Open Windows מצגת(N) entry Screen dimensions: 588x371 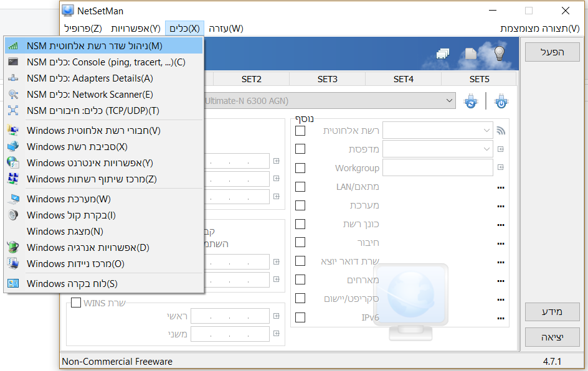[104, 231]
